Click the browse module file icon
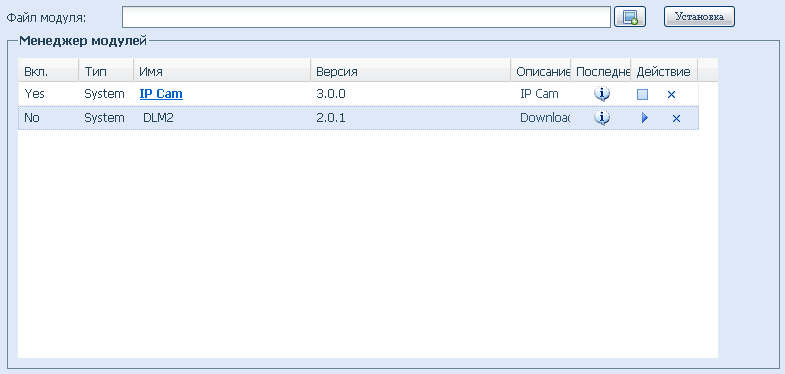The height and width of the screenshot is (374, 785). [x=630, y=17]
